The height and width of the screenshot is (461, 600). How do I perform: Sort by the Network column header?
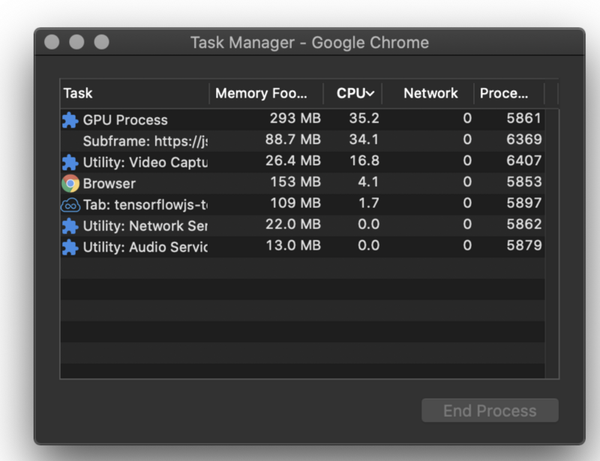[428, 93]
